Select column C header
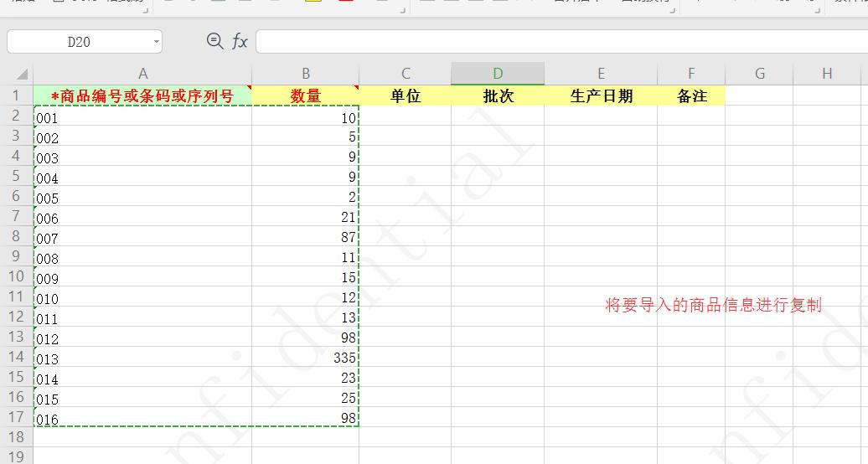 (406, 74)
